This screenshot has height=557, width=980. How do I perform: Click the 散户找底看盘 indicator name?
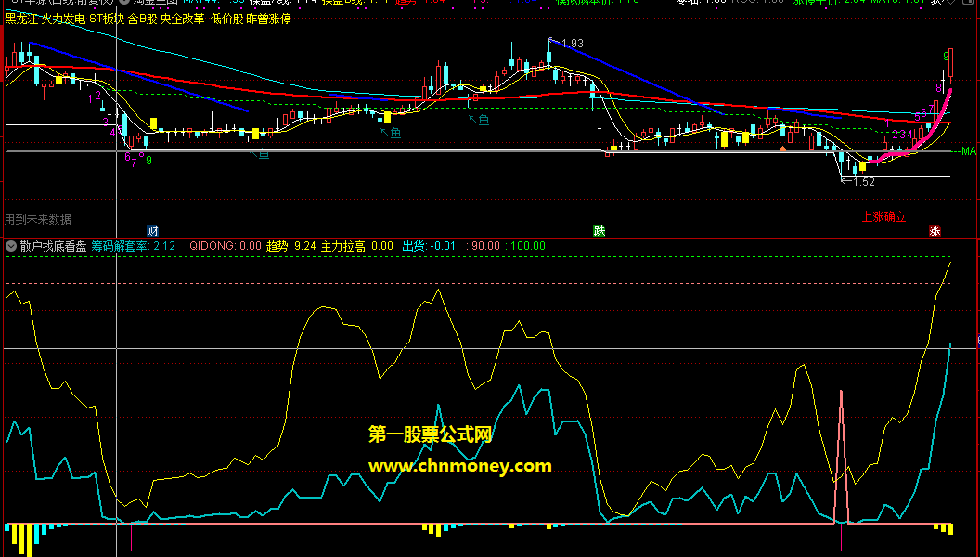53,246
